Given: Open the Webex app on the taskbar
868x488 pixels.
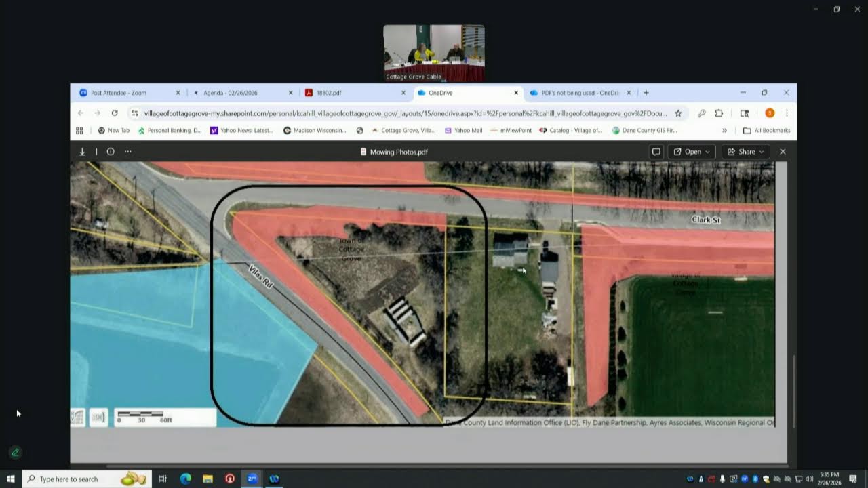Looking at the screenshot, I should pyautogui.click(x=275, y=479).
